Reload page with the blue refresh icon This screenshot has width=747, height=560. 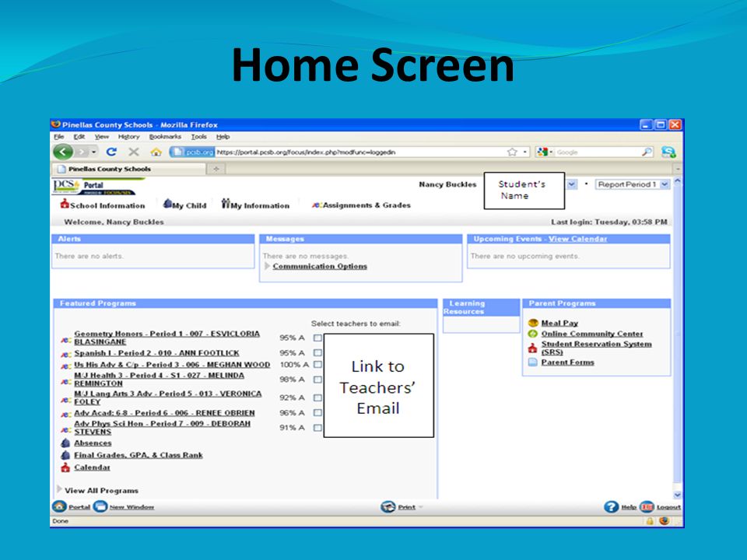click(111, 152)
